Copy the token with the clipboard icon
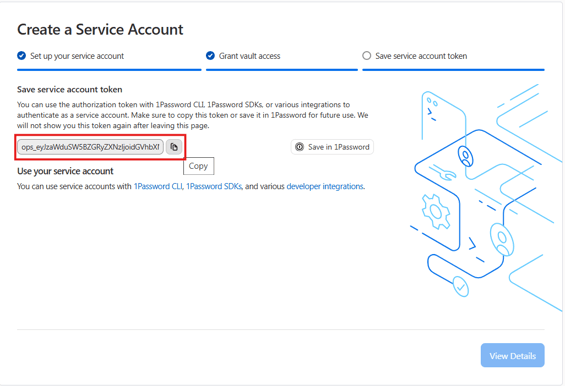 174,147
